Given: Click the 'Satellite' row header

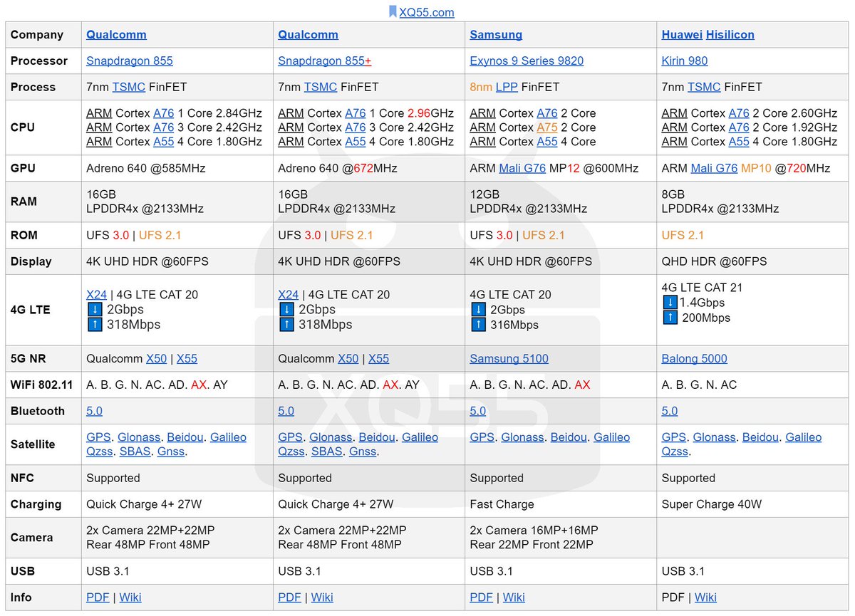Looking at the screenshot, I should (x=33, y=444).
